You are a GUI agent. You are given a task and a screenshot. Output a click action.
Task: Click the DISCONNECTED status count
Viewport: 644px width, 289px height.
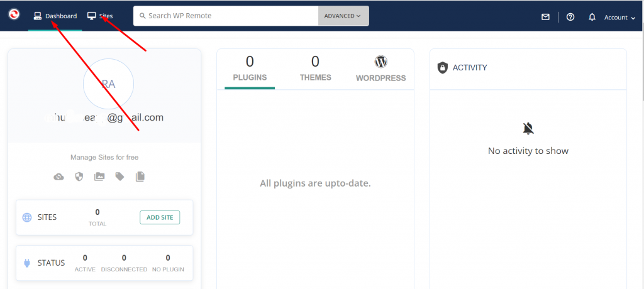124,263
